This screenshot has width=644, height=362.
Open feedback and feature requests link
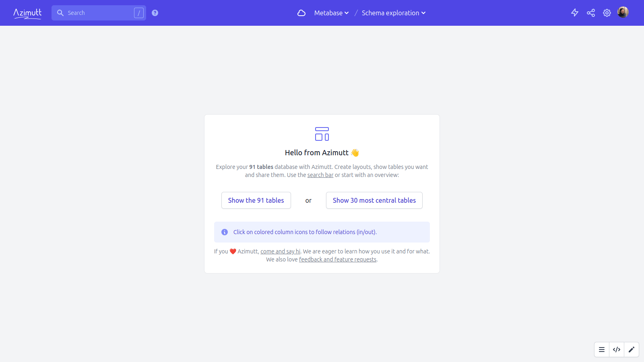point(338,259)
